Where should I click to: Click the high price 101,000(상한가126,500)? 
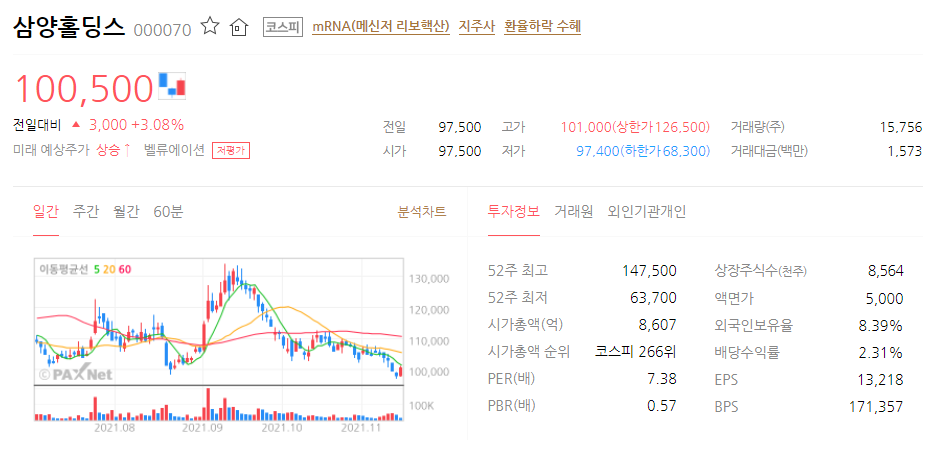[635, 127]
